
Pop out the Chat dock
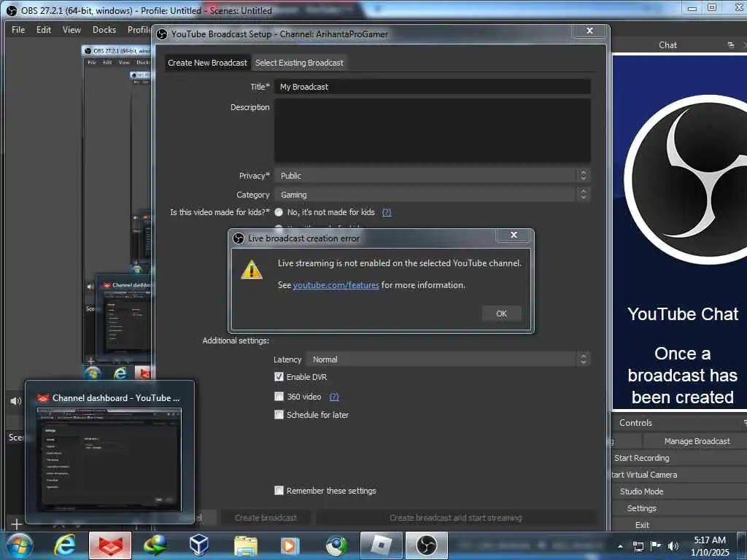[731, 45]
